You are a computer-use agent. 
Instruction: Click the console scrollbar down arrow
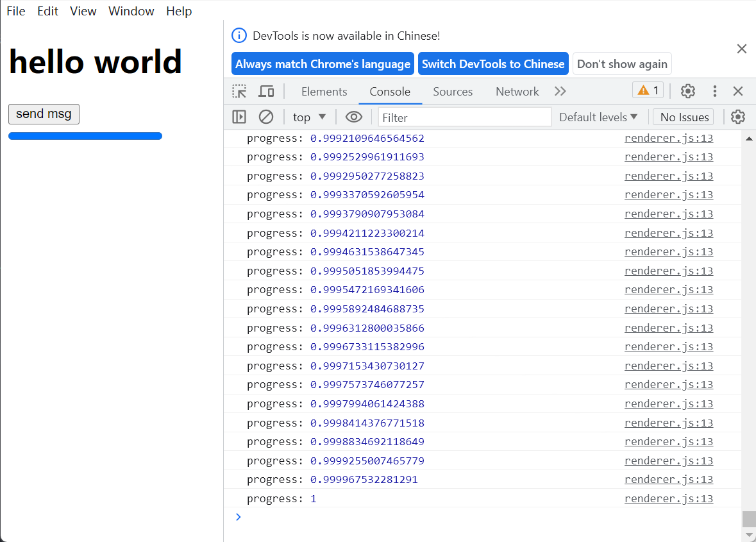click(749, 535)
